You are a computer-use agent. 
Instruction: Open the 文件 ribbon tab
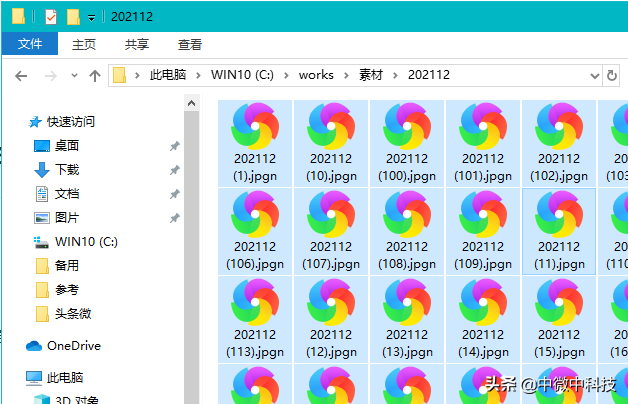30,44
